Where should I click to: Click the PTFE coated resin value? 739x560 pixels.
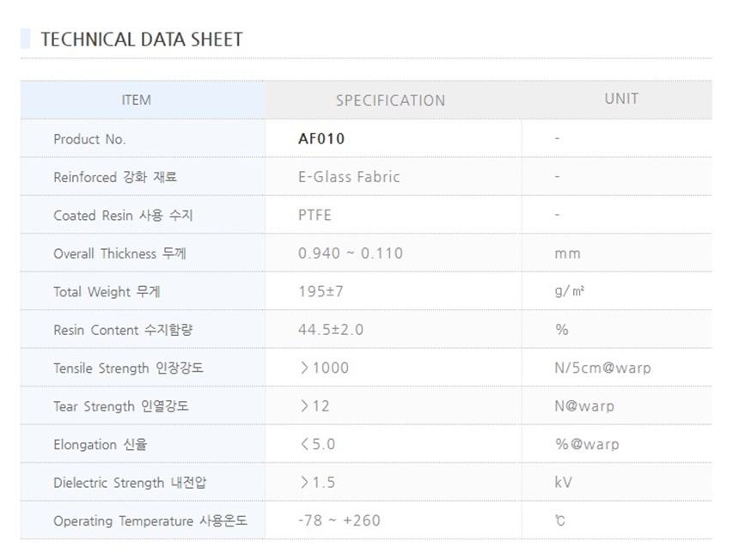tap(315, 215)
